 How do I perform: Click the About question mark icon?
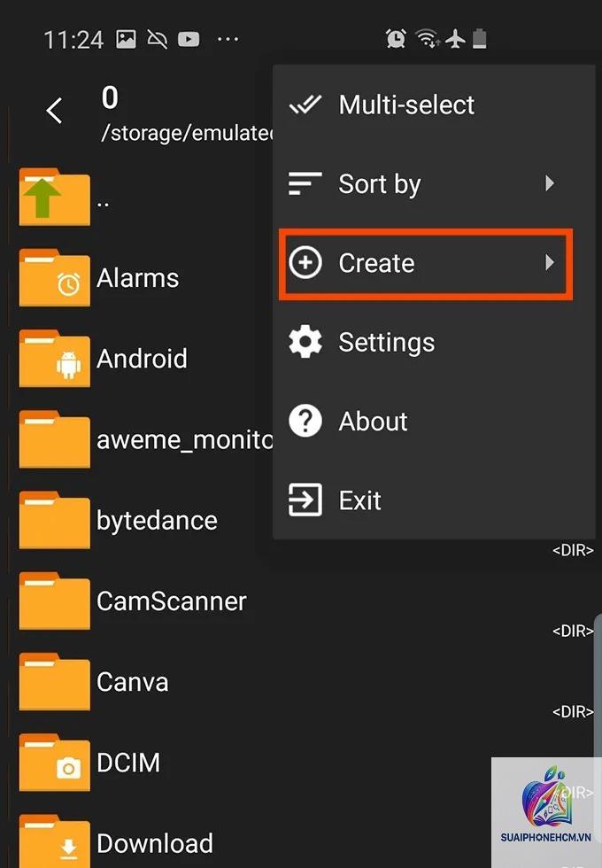(x=305, y=422)
